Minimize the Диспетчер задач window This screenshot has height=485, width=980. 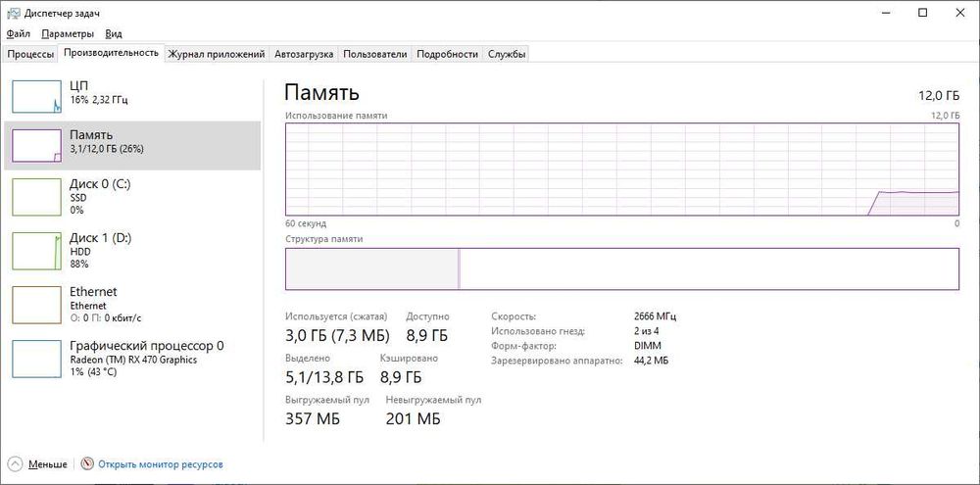886,13
